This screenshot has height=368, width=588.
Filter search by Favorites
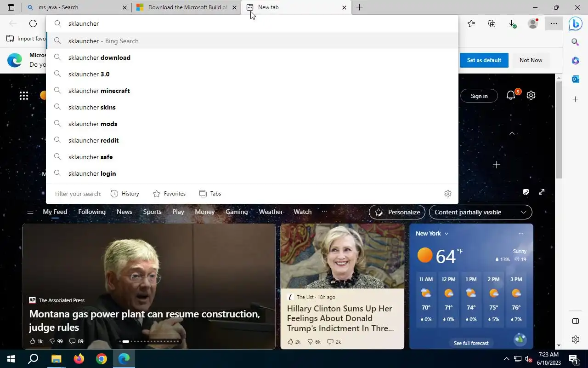pos(169,194)
